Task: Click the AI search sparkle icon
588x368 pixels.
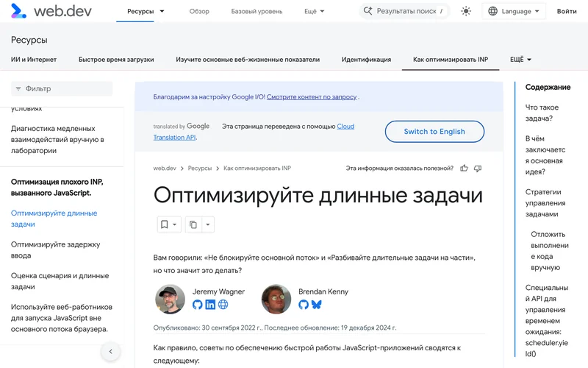Action: [368, 11]
